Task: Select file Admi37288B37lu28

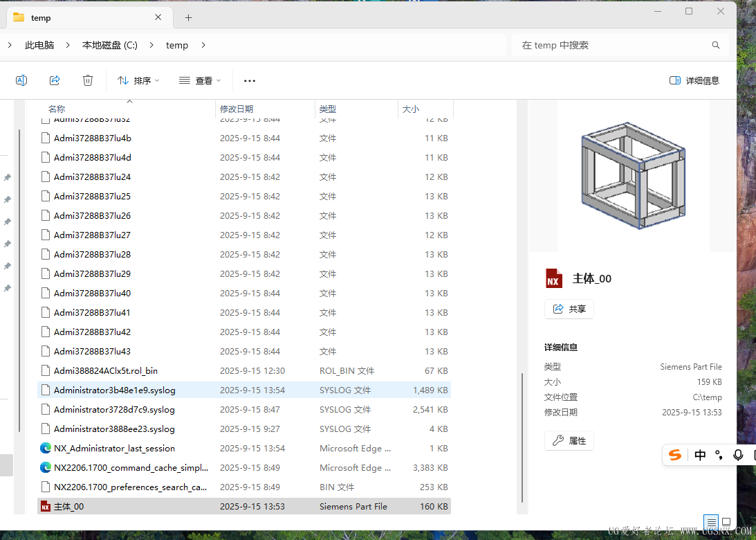Action: pos(244,254)
